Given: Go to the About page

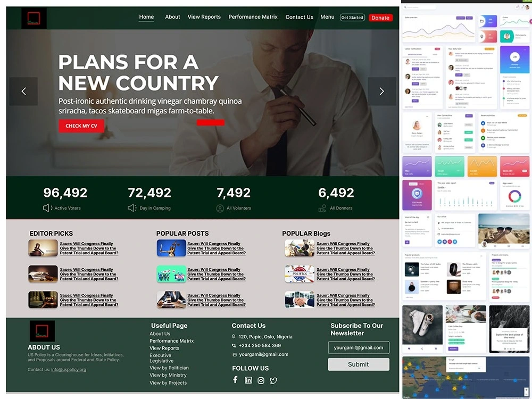Looking at the screenshot, I should (x=172, y=17).
